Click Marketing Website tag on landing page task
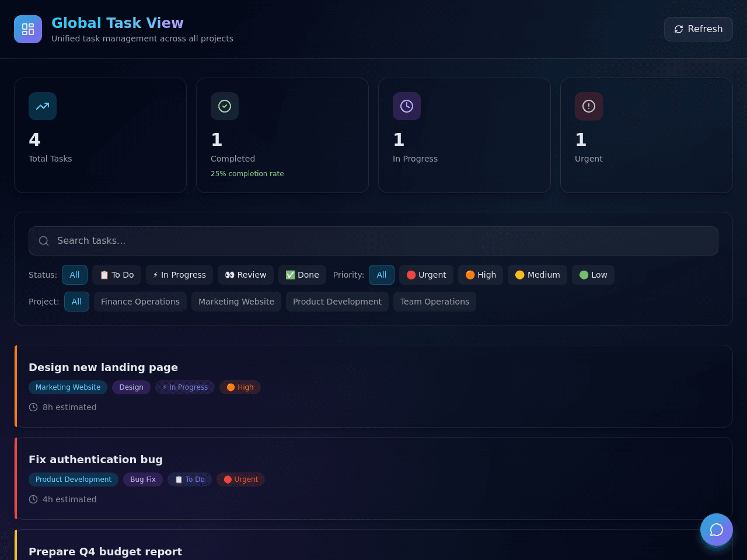This screenshot has height=560, width=747. click(x=68, y=387)
